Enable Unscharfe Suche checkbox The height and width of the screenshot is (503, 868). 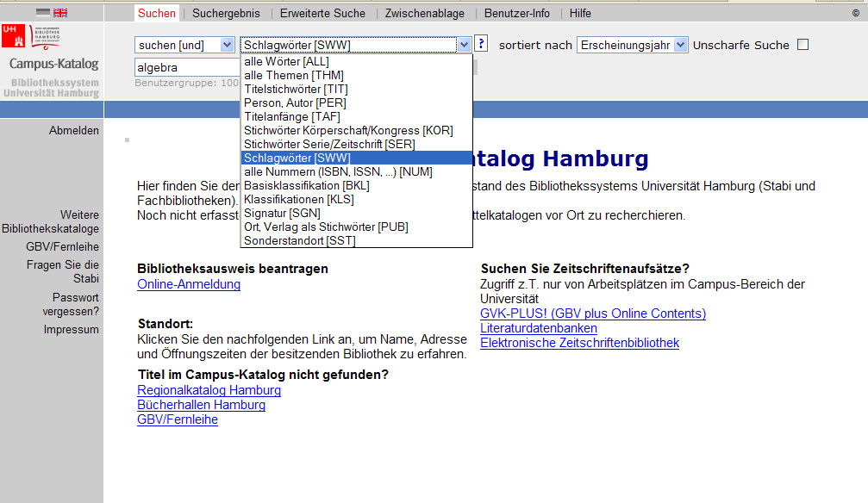802,45
